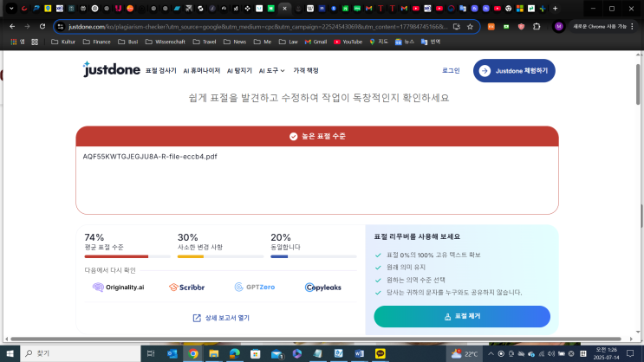Screen dimensions: 644x362
Task: Click the 높은 표절 수준 banner
Action: point(317,136)
